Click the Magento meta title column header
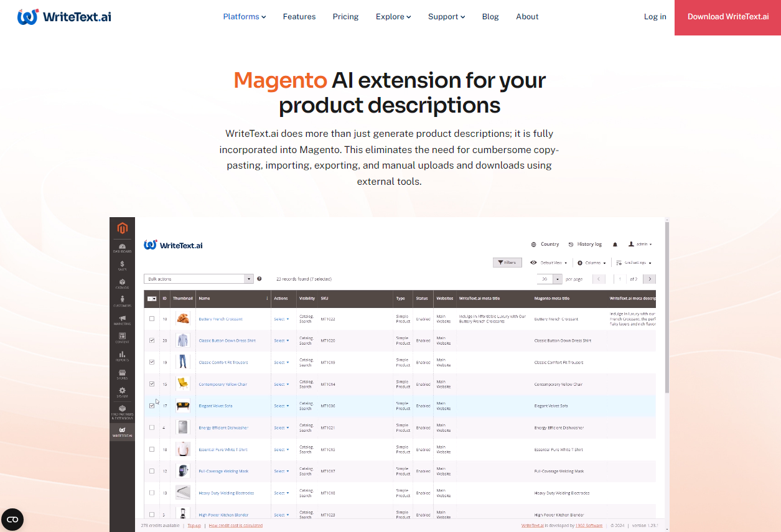The width and height of the screenshot is (781, 532). [552, 298]
